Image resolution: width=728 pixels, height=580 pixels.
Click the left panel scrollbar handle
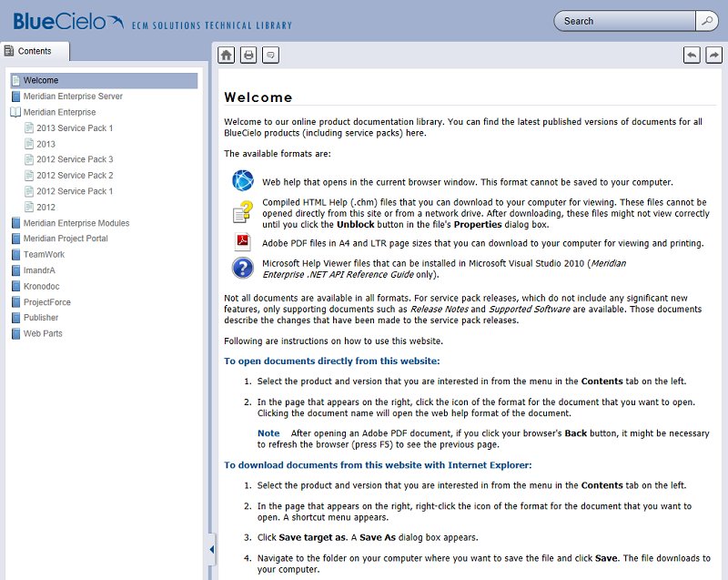tap(209, 550)
